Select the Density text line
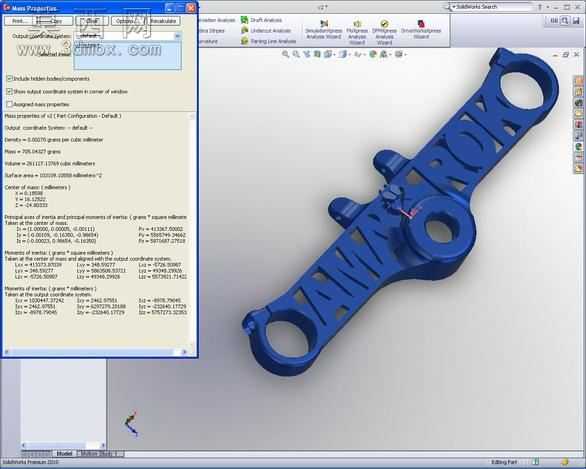The height and width of the screenshot is (469, 586). (x=53, y=139)
